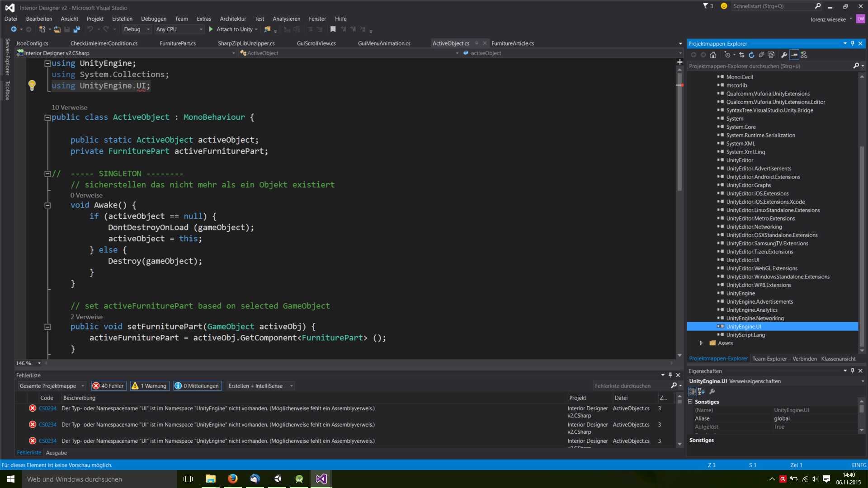This screenshot has height=488, width=868.
Task: Click the lightbulb quick-action icon in editor margin
Action: tap(32, 85)
